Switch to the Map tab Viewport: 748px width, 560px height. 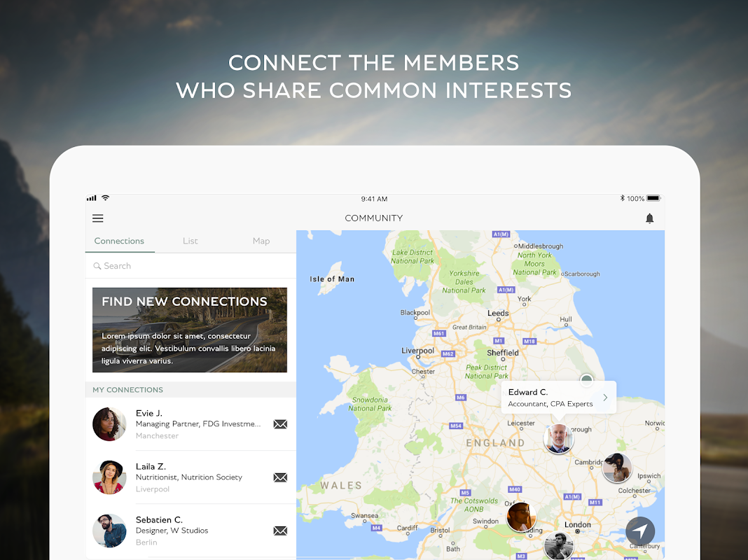pos(261,241)
